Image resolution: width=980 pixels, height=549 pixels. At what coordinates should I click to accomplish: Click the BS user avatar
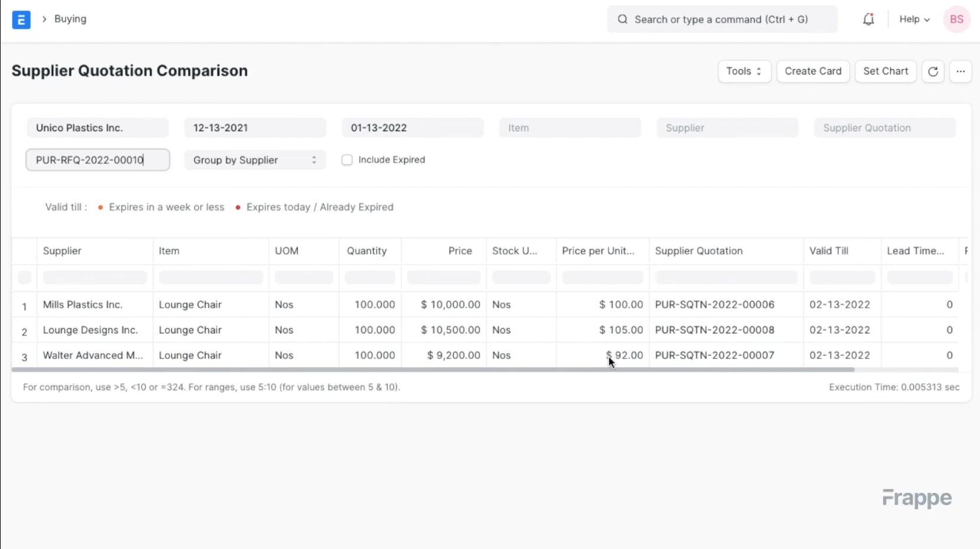tap(957, 20)
